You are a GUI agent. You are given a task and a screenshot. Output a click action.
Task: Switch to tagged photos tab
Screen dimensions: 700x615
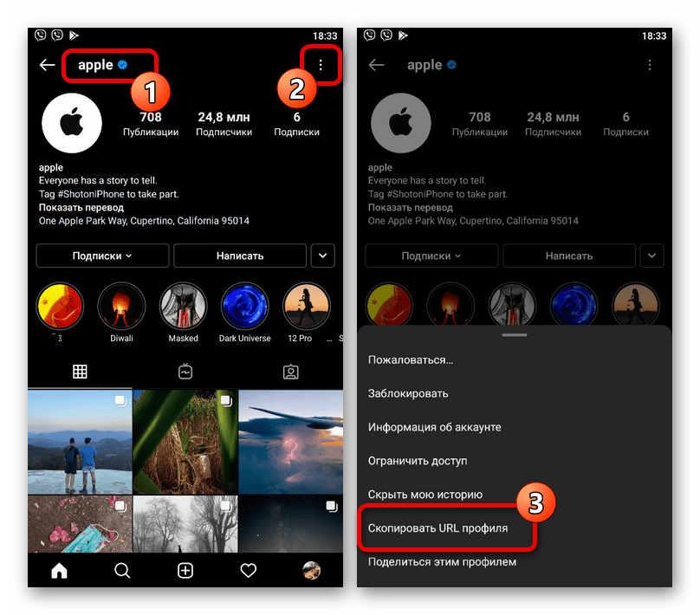click(290, 372)
